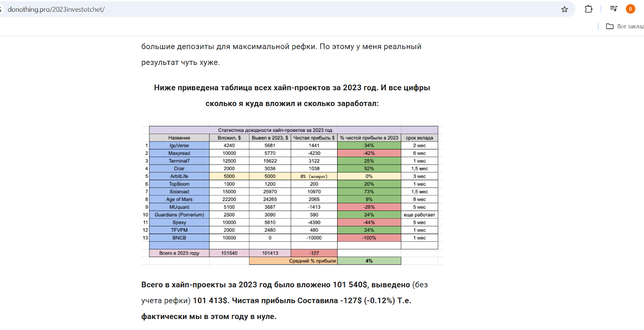Viewport: 644px width, 330px height.
Task: Select the red -42% Maxpread profit cell
Action: 369,153
